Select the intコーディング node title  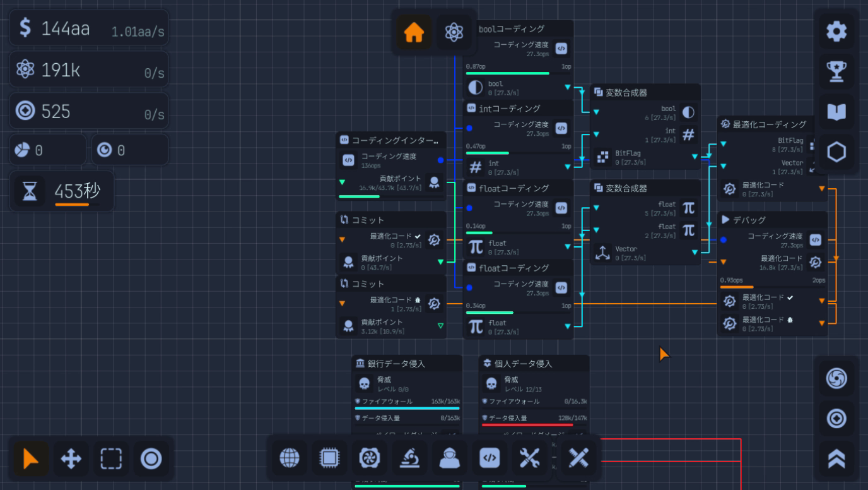point(510,109)
